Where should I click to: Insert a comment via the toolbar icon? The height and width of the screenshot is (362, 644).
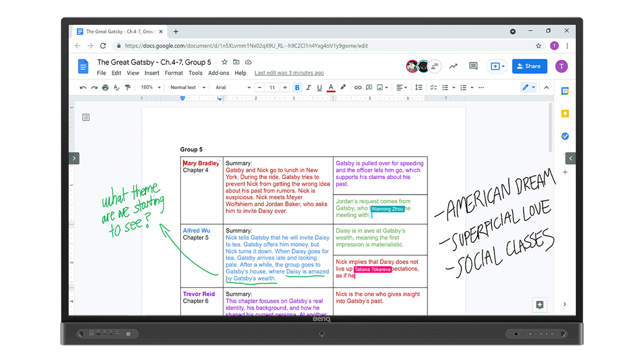(x=369, y=87)
